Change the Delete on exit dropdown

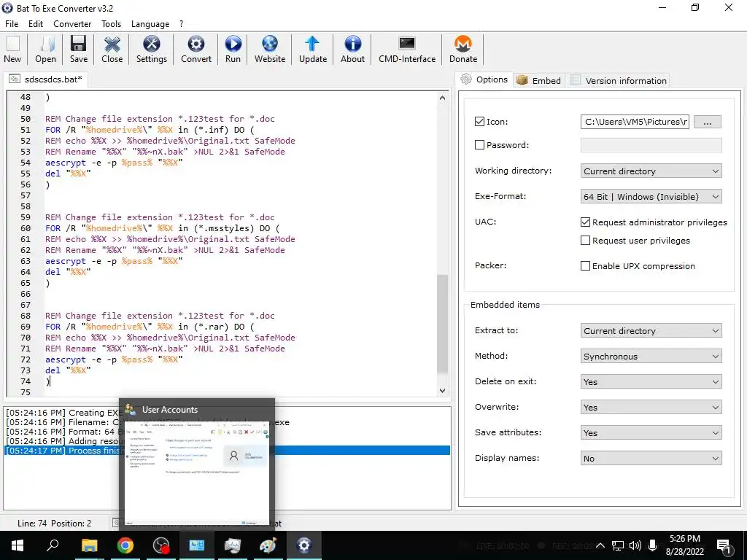651,382
